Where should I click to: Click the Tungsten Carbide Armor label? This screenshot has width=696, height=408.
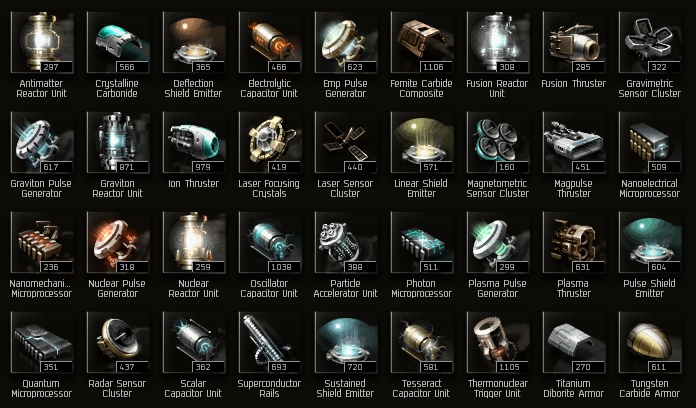coord(649,388)
